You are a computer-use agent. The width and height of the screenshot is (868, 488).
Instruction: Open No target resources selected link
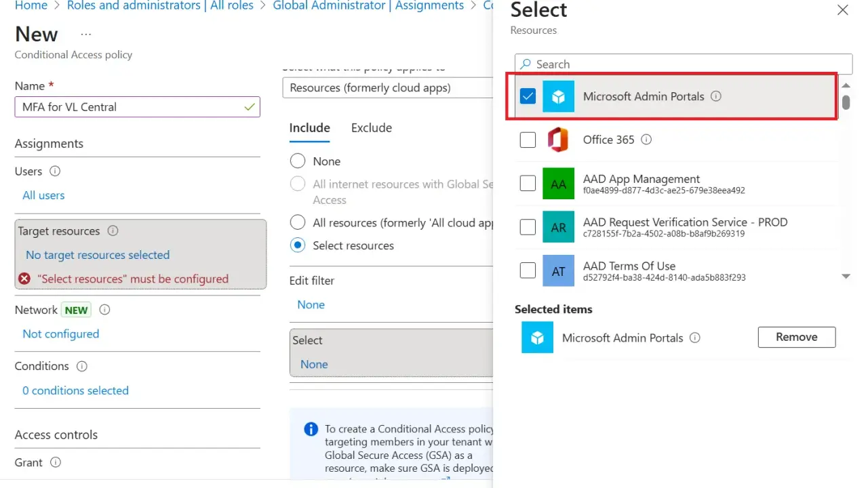click(98, 255)
